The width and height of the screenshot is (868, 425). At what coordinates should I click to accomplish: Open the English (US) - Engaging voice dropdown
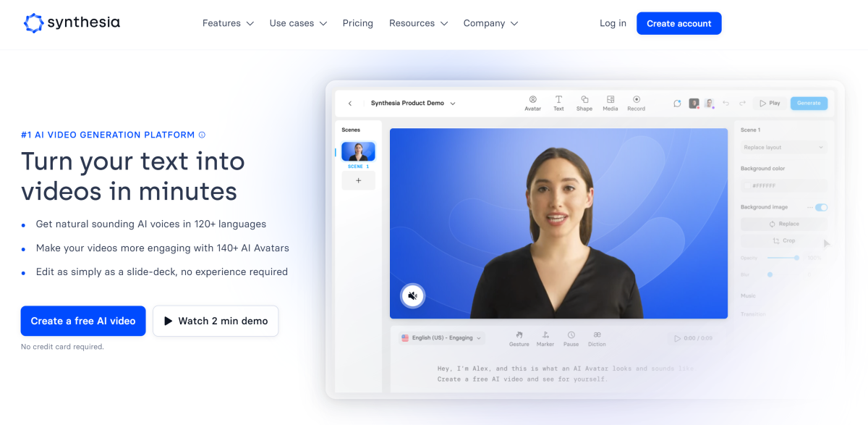click(x=441, y=338)
